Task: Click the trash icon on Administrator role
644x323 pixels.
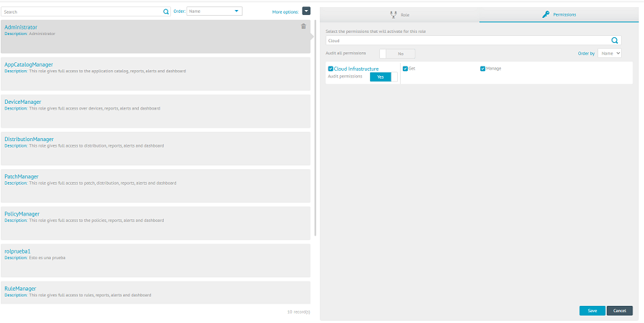Action: (303, 26)
